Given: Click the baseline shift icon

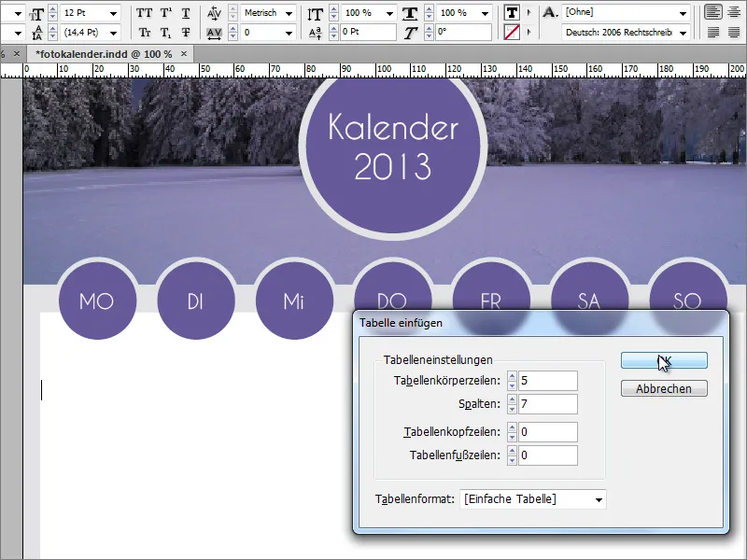Looking at the screenshot, I should pyautogui.click(x=315, y=33).
